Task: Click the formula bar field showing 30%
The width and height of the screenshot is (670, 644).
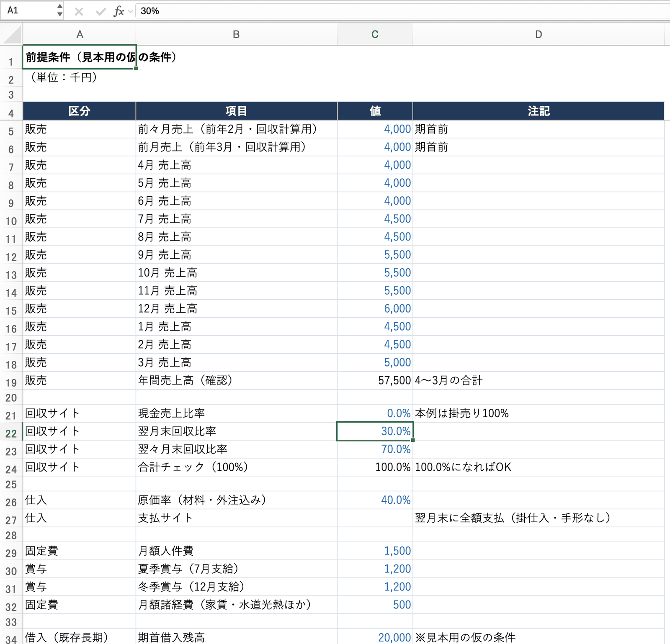Action: [x=402, y=11]
